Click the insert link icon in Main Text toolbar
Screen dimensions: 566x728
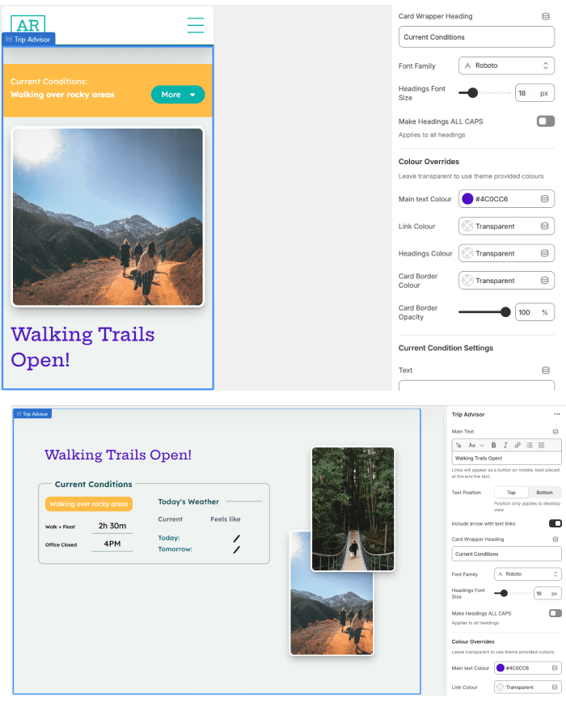click(517, 445)
